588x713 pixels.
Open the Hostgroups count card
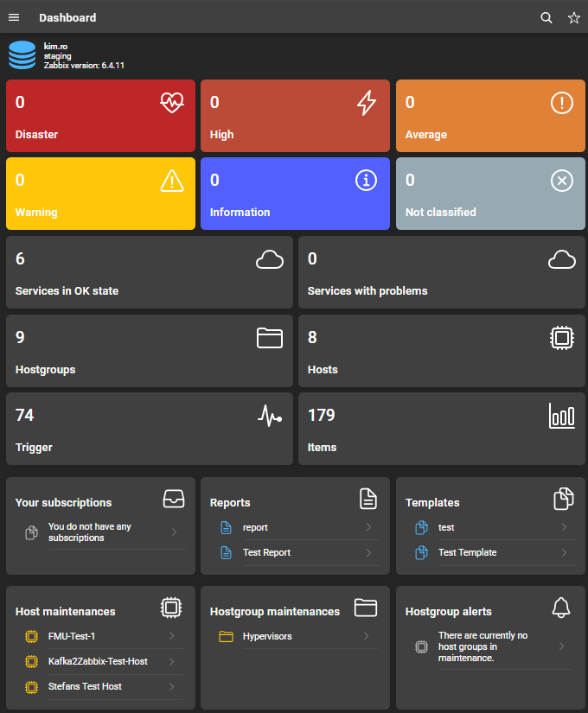pos(150,351)
